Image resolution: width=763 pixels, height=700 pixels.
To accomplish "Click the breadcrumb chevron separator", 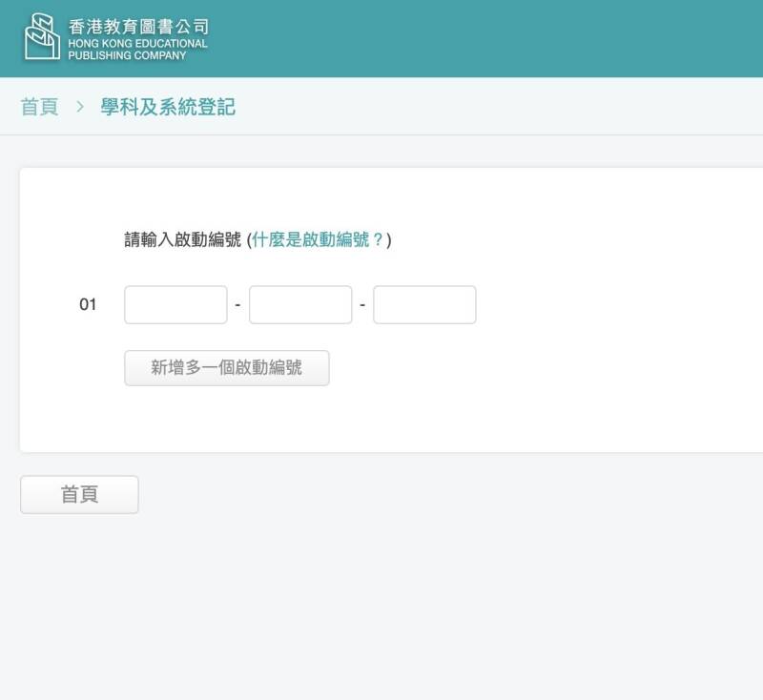I will coord(80,107).
